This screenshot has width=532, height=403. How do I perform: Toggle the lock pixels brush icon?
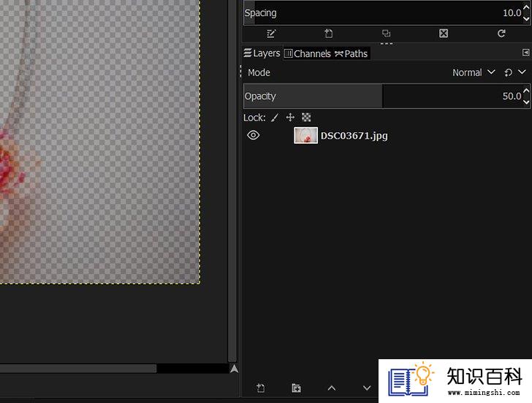click(x=275, y=118)
